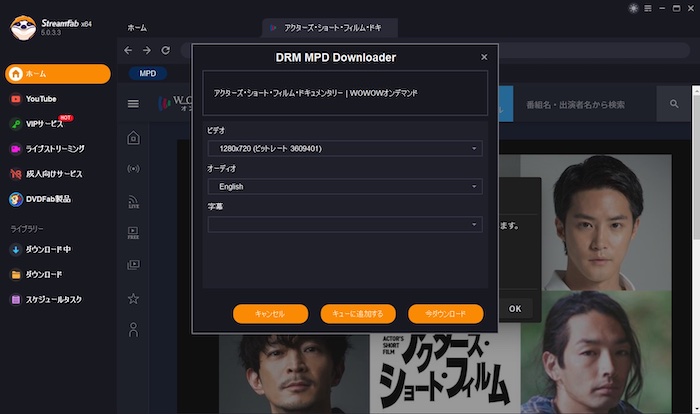Open the 字幕 subtitle dropdown
Screen dimensions: 700x414
click(x=345, y=224)
